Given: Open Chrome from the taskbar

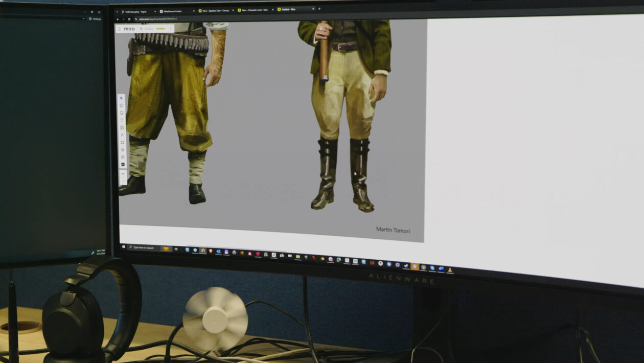Looking at the screenshot, I should pos(203,251).
